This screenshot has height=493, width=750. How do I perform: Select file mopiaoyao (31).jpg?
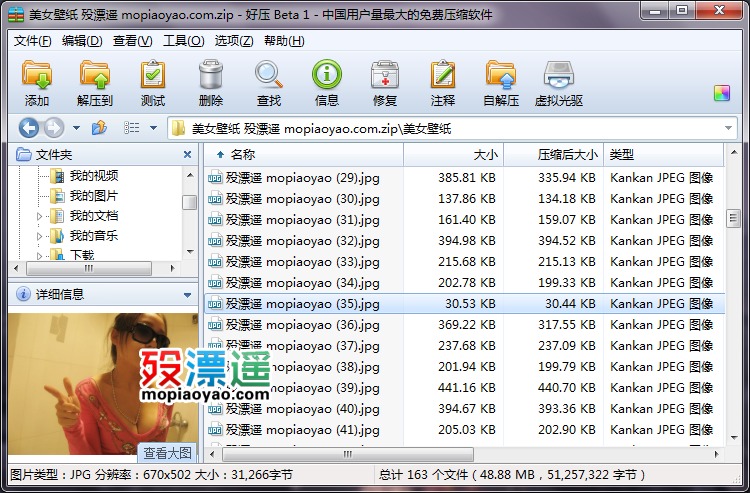point(302,220)
